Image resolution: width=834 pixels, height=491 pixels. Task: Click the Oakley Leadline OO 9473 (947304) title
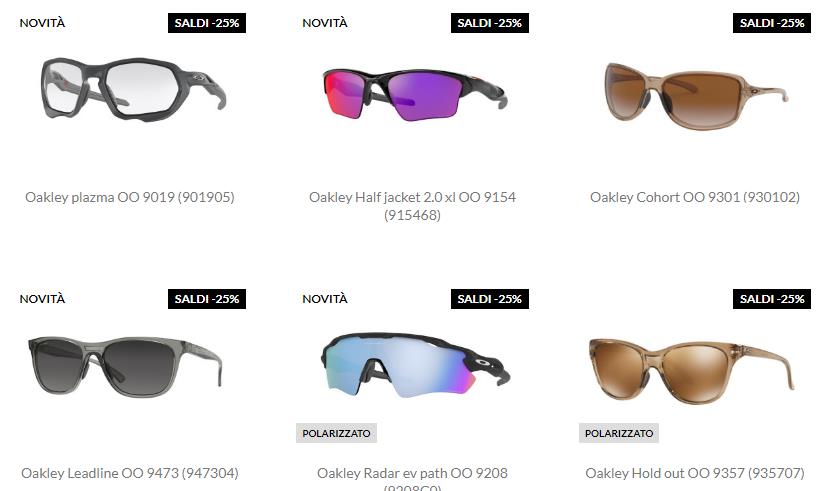130,473
